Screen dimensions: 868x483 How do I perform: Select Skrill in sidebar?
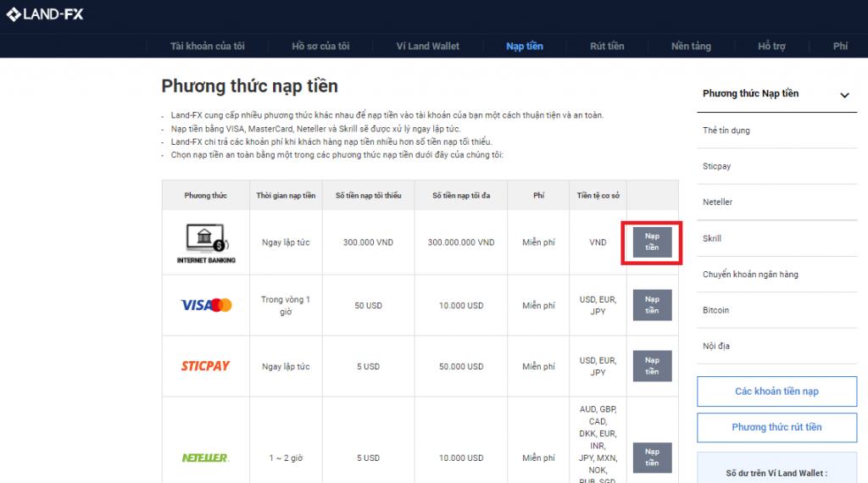click(x=712, y=238)
